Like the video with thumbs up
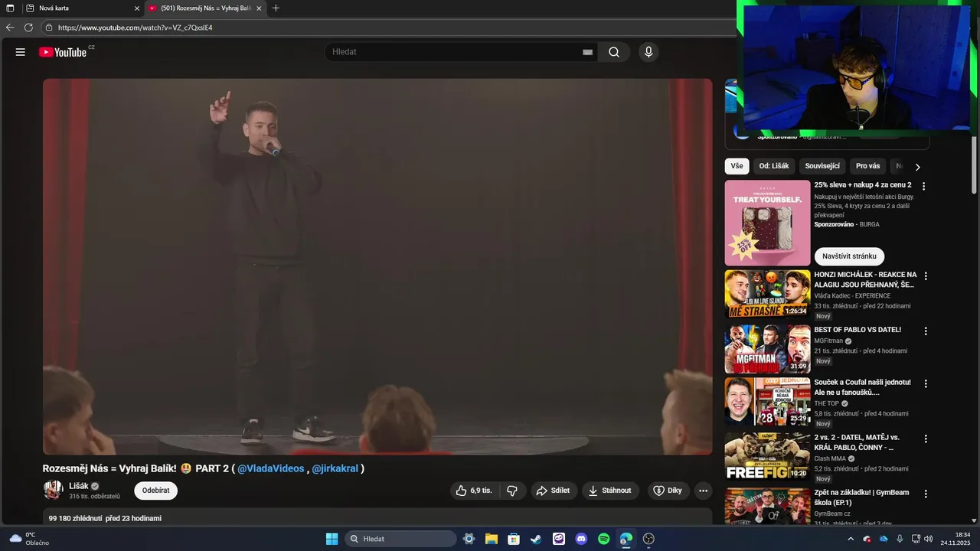Screen dimensions: 980x551 point(475,491)
